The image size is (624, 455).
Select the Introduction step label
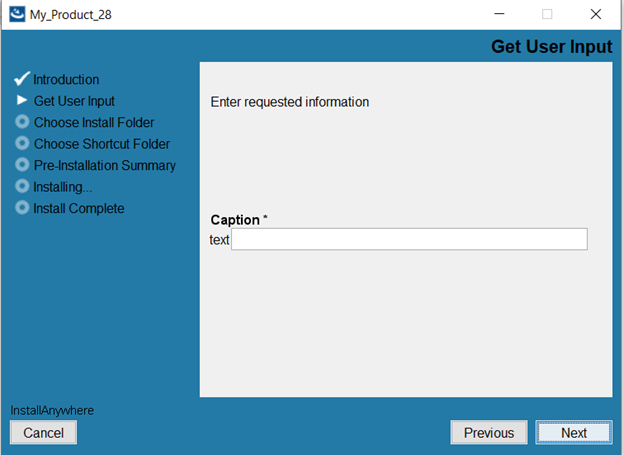click(66, 79)
